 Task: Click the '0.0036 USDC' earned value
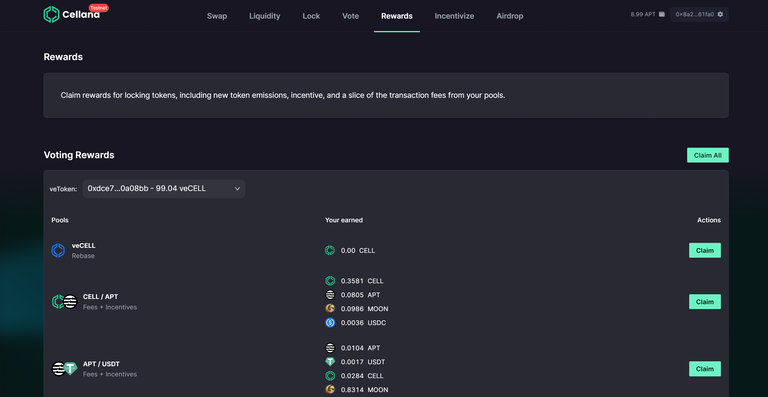[x=364, y=323]
